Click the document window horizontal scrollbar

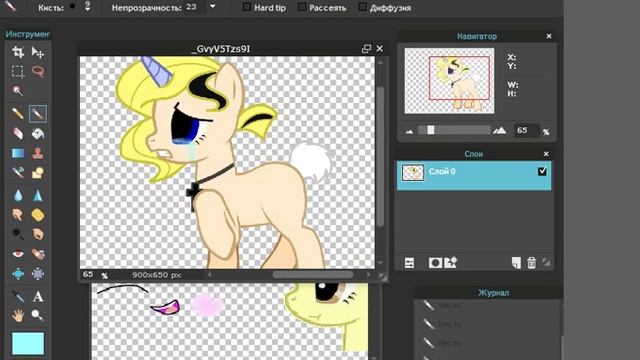click(x=313, y=275)
